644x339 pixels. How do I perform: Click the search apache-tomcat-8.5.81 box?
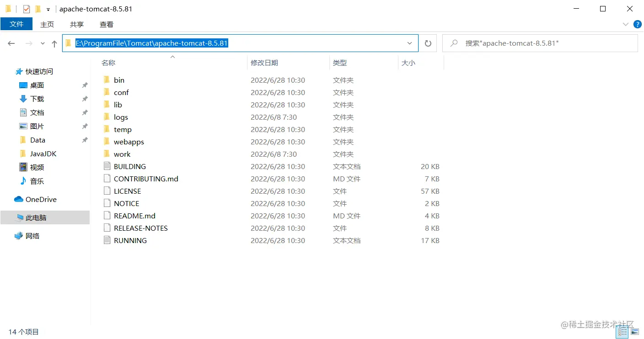click(x=540, y=43)
